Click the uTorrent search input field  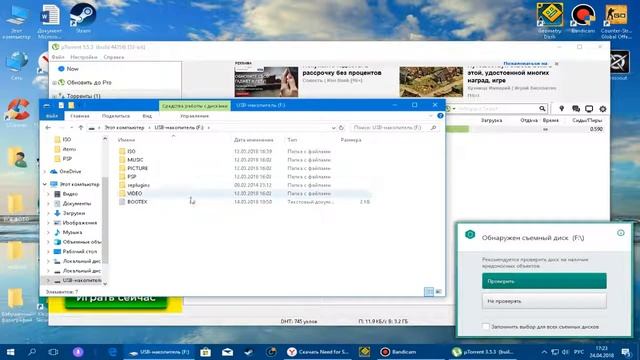tap(496, 109)
